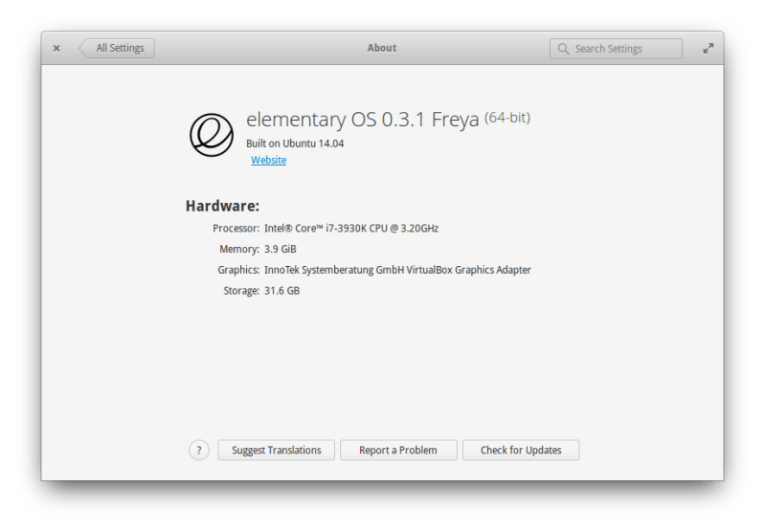
Task: Click Suggest Translations button
Action: click(x=276, y=450)
